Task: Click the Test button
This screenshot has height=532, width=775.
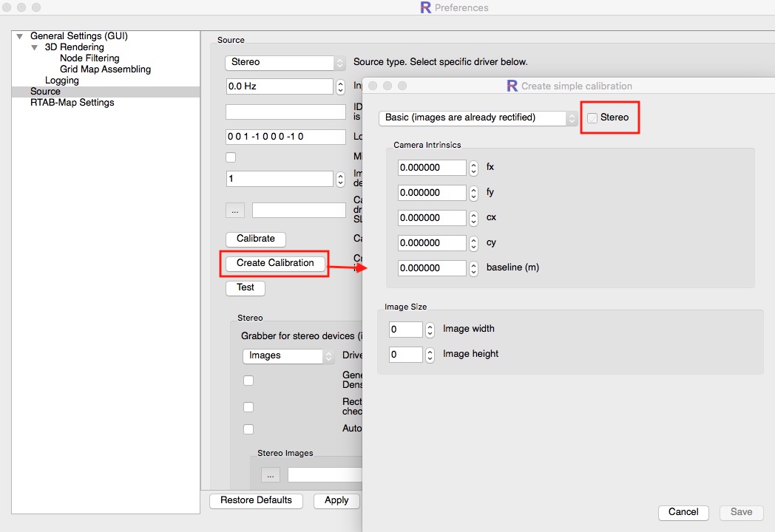Action: pos(245,287)
